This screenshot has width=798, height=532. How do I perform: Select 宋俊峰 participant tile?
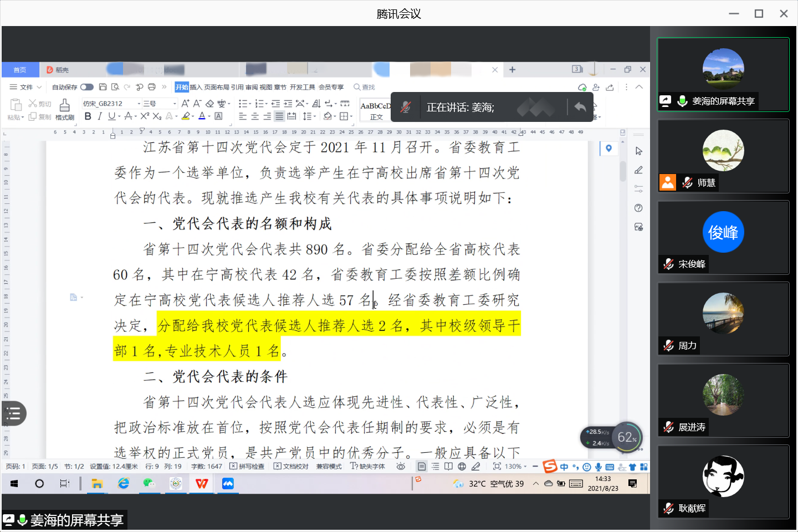tap(723, 238)
